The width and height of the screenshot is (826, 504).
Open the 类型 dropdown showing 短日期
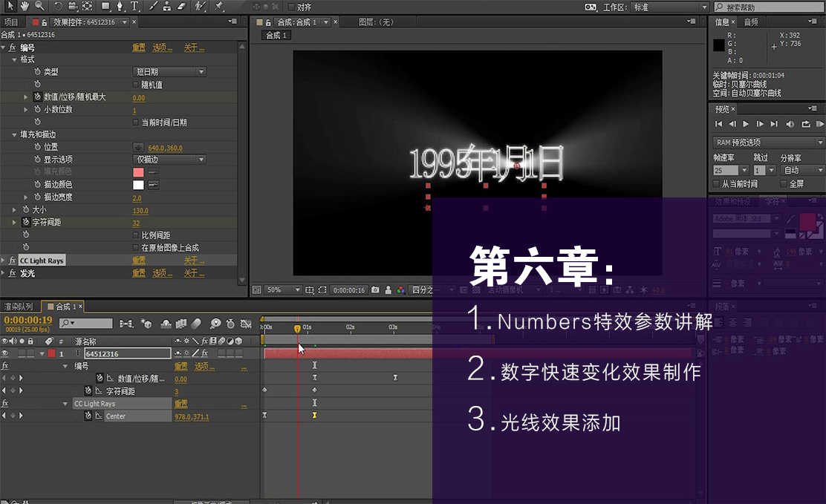(x=169, y=71)
